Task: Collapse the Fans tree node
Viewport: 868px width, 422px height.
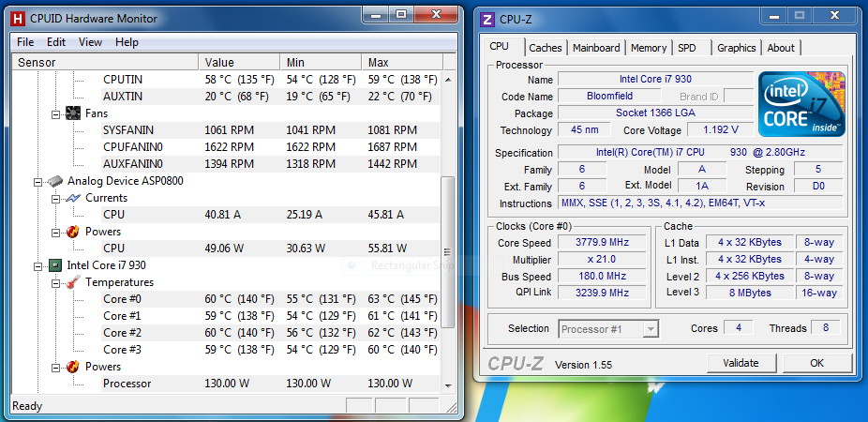Action: (55, 114)
